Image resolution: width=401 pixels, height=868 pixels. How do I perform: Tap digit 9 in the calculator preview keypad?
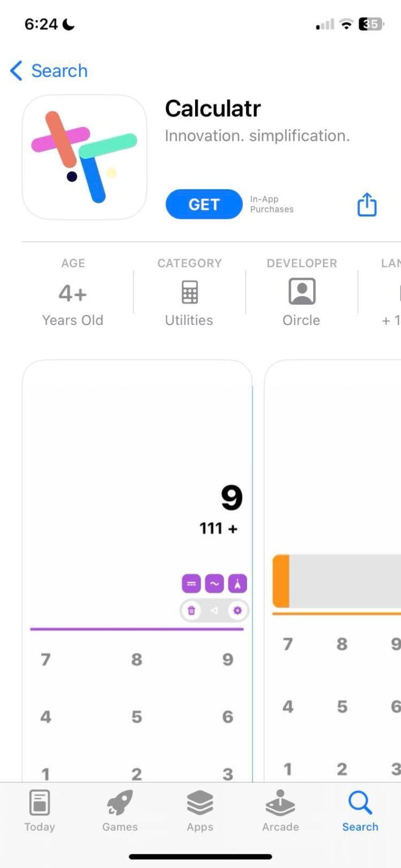tap(227, 659)
